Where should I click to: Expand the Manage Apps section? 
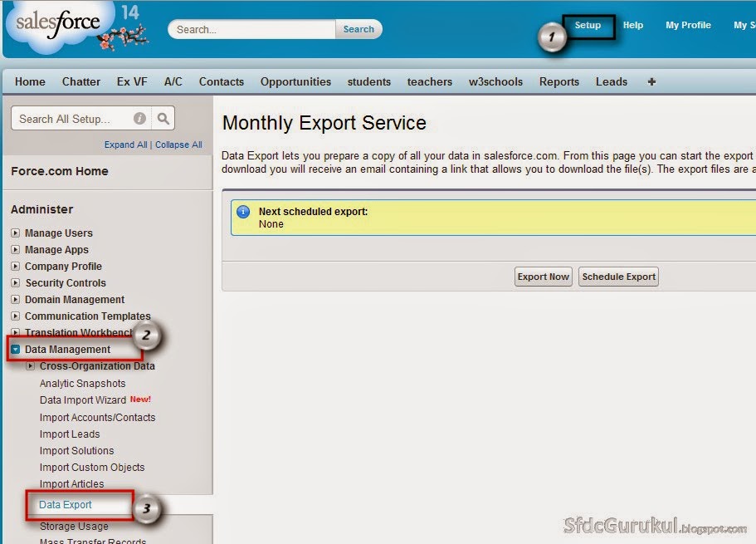[x=16, y=249]
